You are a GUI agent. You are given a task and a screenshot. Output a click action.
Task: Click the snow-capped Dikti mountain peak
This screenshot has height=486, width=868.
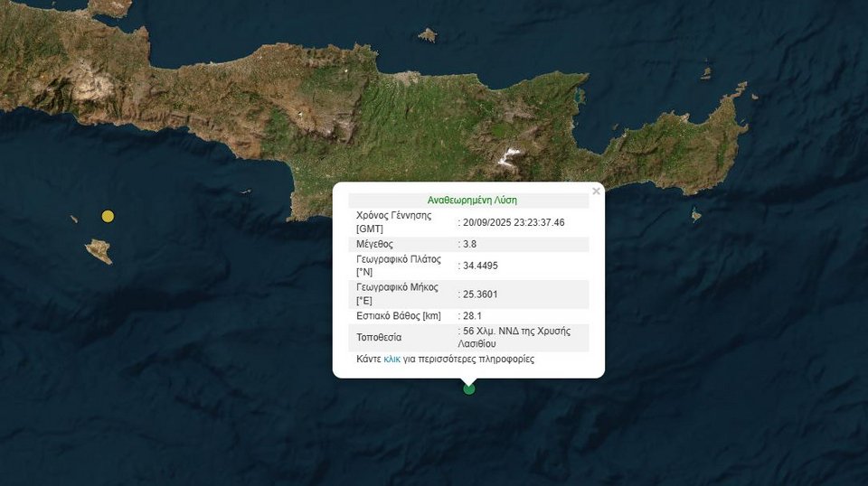pyautogui.click(x=510, y=158)
